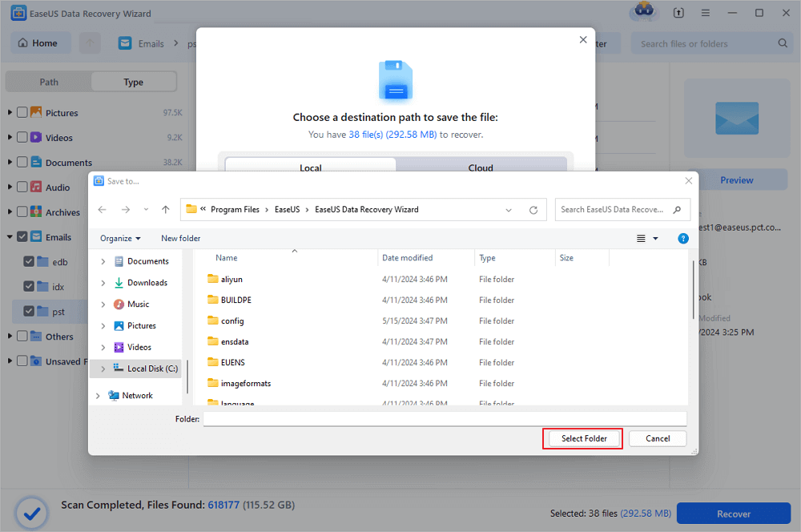Screen dimensions: 801x532
Task: Click the Music icon in navigation pane
Action: (119, 304)
